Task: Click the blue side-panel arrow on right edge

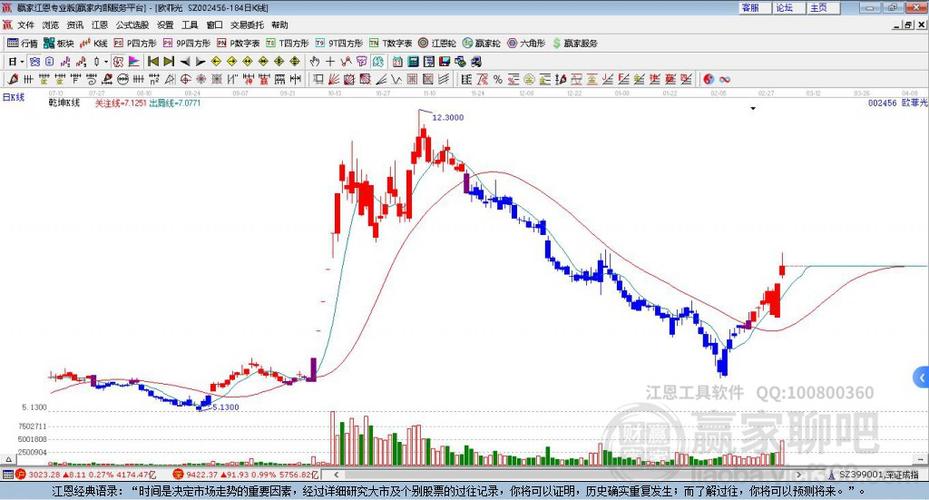Action: click(921, 377)
